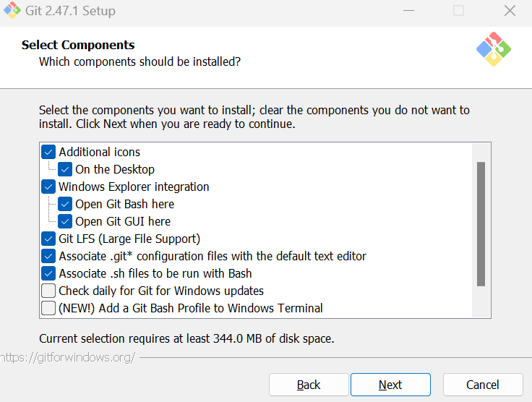Close the Git Setup window

point(510,11)
